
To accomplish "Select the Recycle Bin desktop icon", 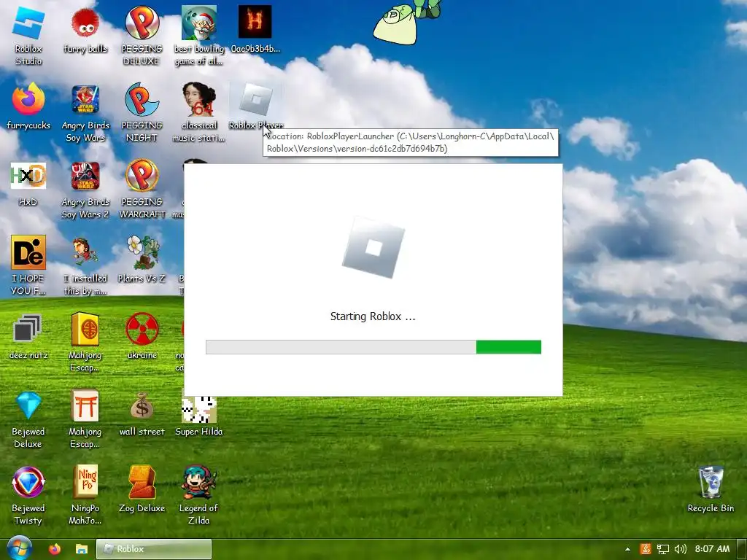I will tap(711, 489).
